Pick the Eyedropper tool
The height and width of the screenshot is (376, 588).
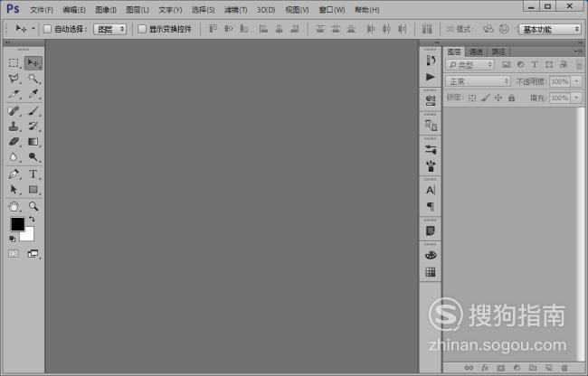[33, 95]
